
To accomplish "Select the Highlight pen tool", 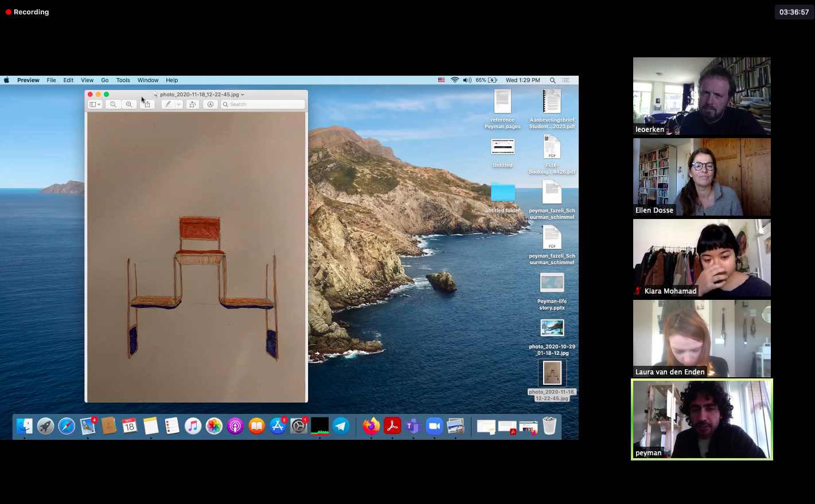I will click(167, 104).
